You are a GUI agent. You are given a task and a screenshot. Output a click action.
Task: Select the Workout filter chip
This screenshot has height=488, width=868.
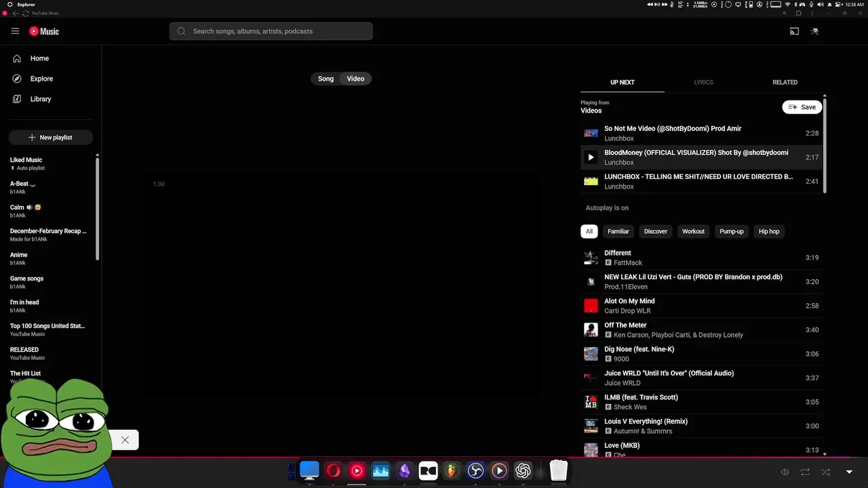coord(693,231)
